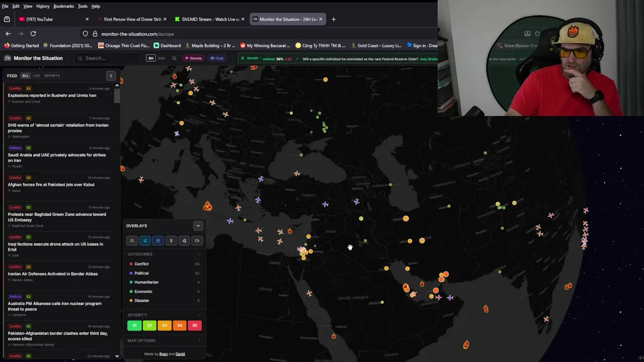Click the large fire marker near Greece

pyautogui.click(x=207, y=206)
